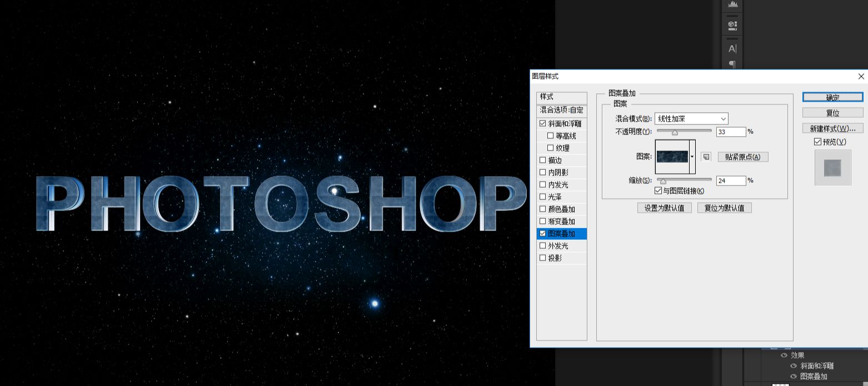Close the 图层样式 dialog
The height and width of the screenshot is (386, 868).
coord(861,76)
